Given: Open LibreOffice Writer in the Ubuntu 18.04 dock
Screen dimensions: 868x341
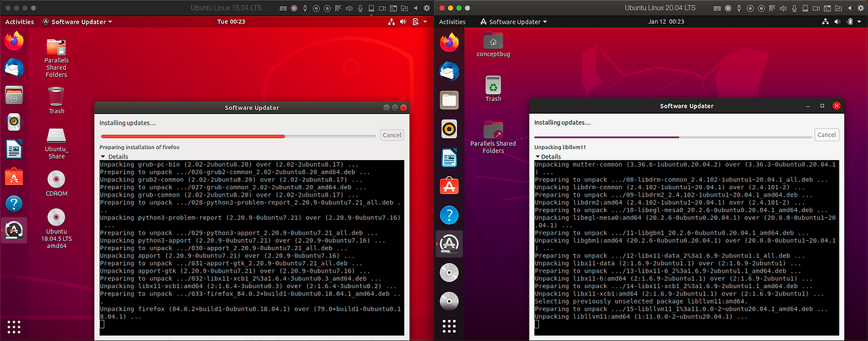Looking at the screenshot, I should point(14,149).
